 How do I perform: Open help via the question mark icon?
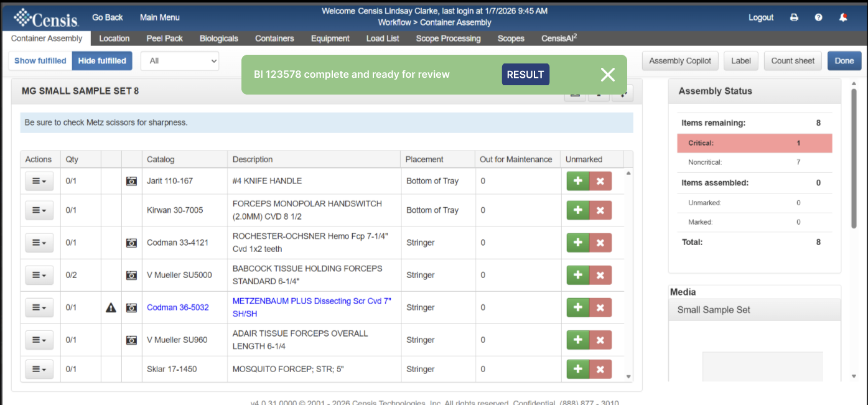click(818, 17)
